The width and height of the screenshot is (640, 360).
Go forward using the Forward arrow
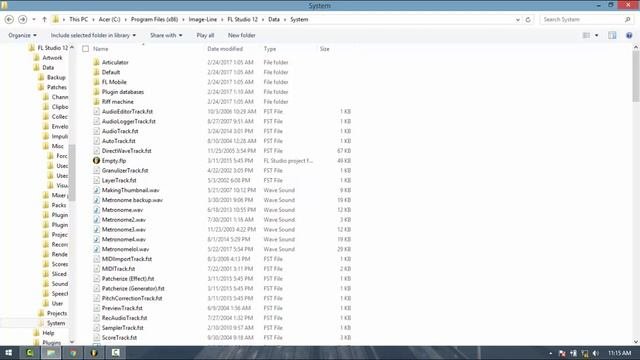pyautogui.click(x=22, y=19)
